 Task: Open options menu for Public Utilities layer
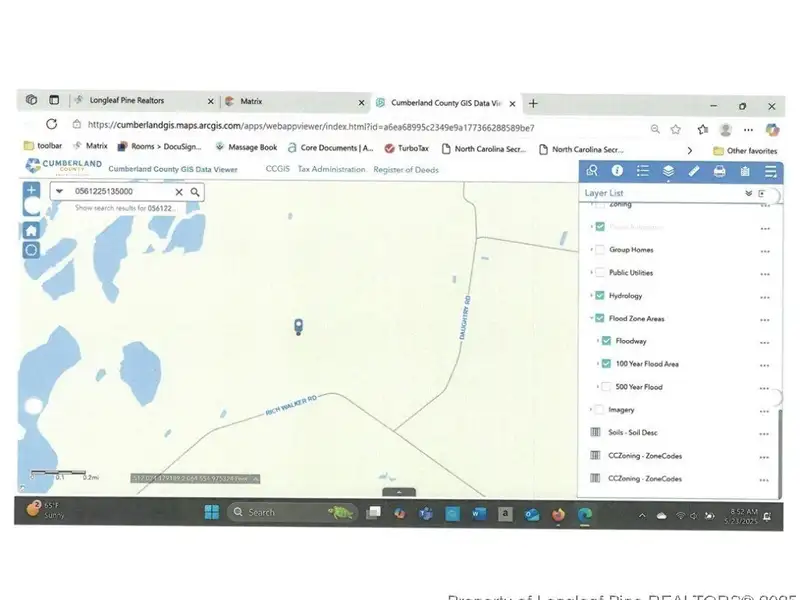(764, 273)
